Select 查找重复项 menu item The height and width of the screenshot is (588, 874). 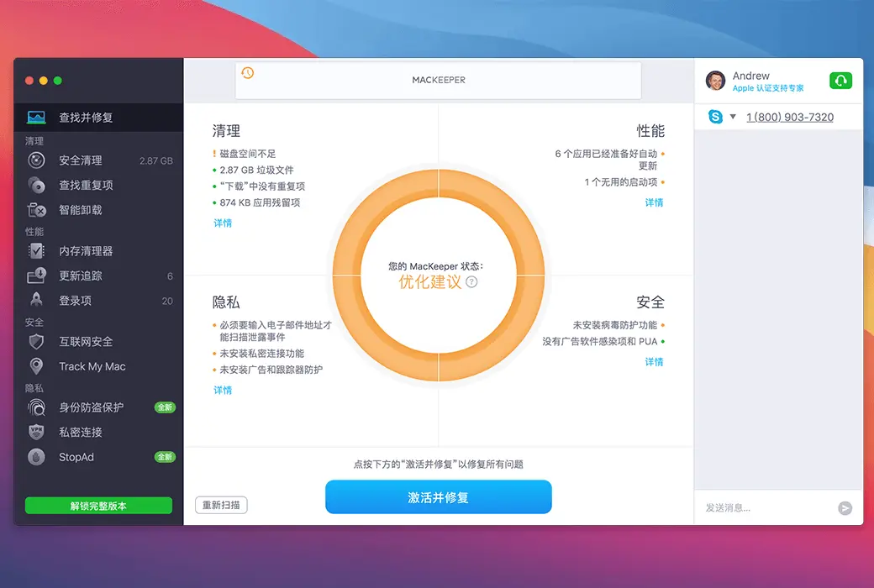[x=98, y=185]
